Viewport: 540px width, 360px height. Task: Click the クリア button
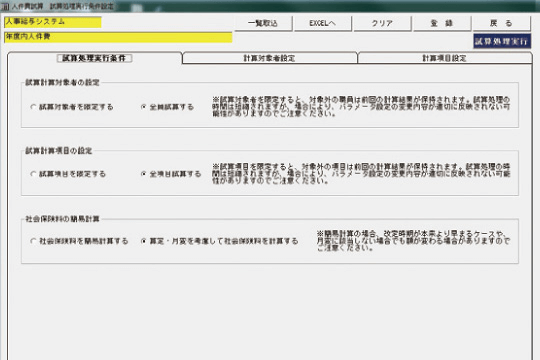point(382,23)
